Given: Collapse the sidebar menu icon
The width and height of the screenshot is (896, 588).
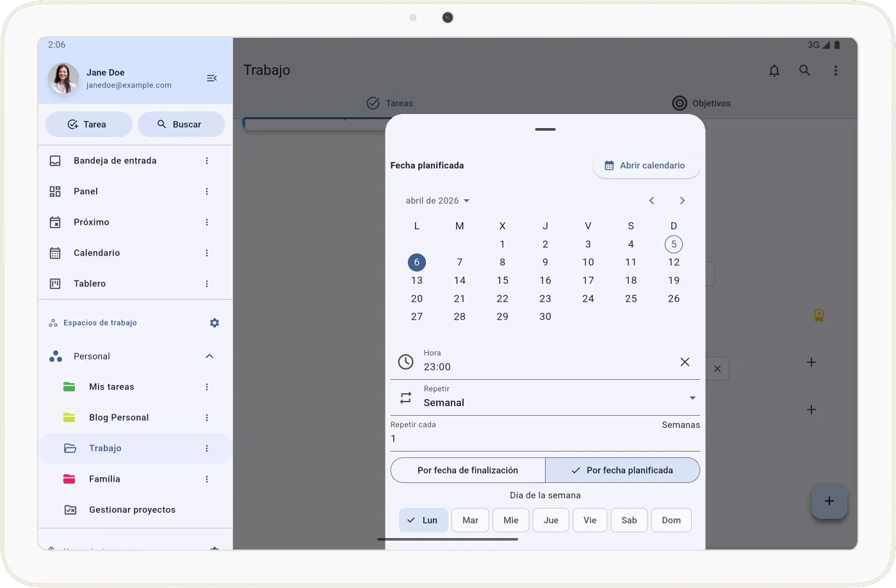Looking at the screenshot, I should click(212, 78).
